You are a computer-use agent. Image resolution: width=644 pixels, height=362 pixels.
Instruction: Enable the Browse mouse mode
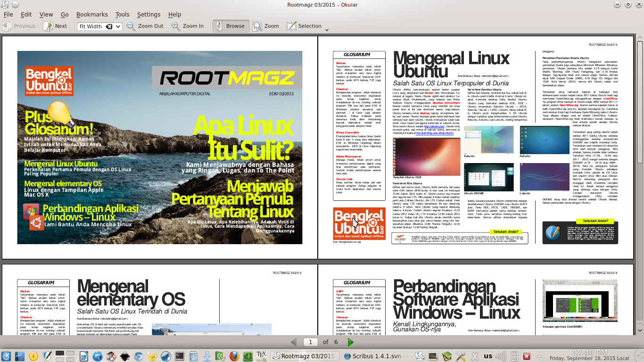click(231, 26)
